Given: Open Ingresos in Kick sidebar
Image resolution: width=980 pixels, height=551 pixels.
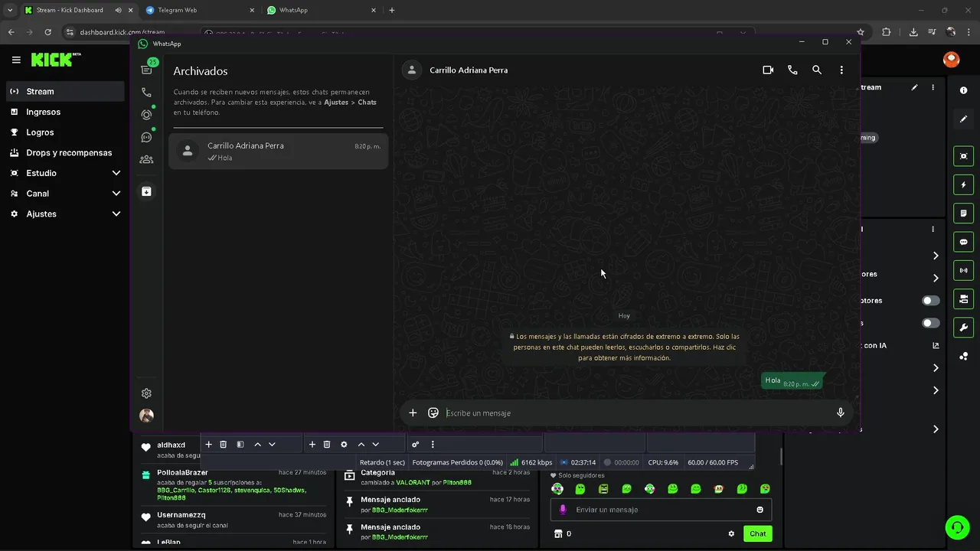Looking at the screenshot, I should 64,112.
